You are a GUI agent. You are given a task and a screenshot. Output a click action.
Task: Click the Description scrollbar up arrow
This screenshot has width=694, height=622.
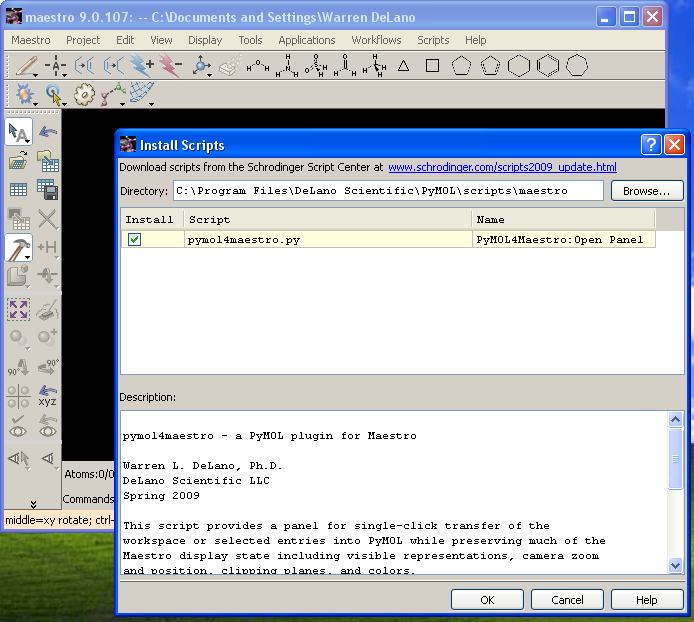pos(675,419)
